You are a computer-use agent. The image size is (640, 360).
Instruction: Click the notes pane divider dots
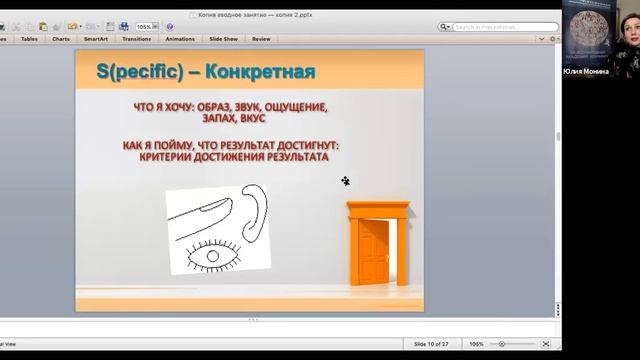click(253, 320)
